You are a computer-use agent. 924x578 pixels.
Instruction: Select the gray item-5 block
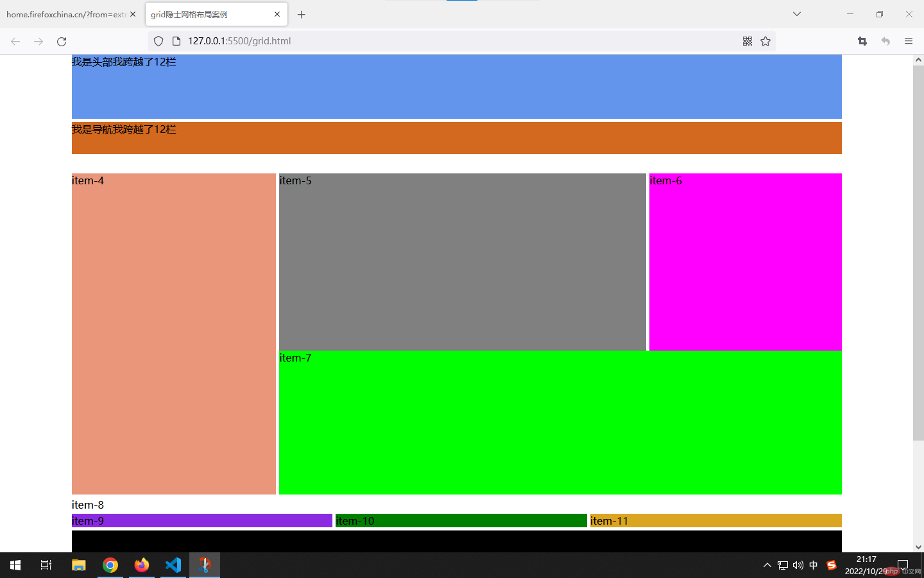coord(463,262)
